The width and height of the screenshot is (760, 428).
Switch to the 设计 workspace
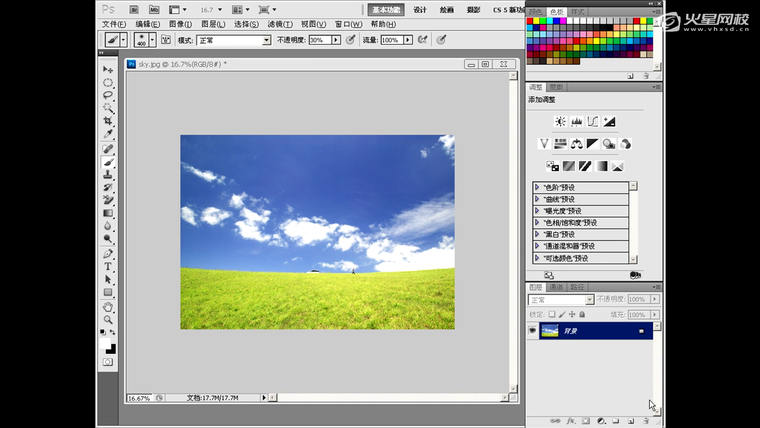click(x=419, y=9)
